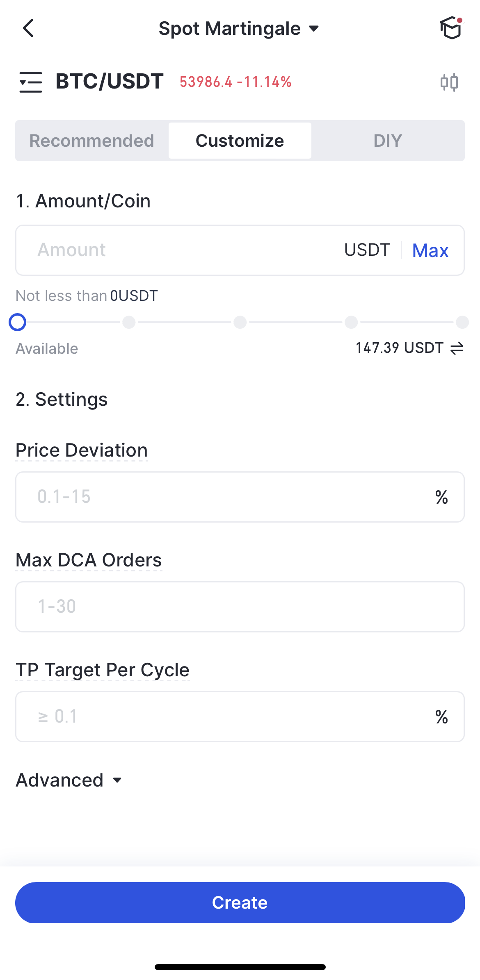Expand the Advanced settings section
Screen dimensions: 480x980
69,780
